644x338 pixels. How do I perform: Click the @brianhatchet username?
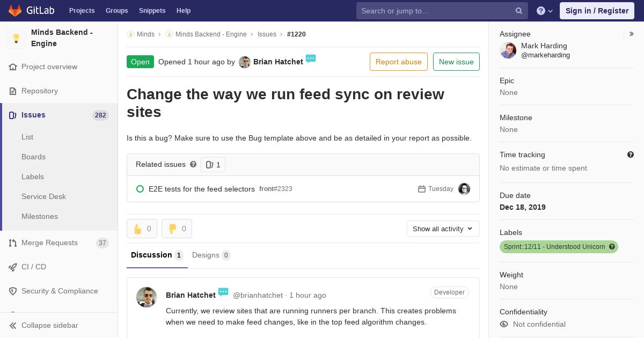[x=258, y=296]
